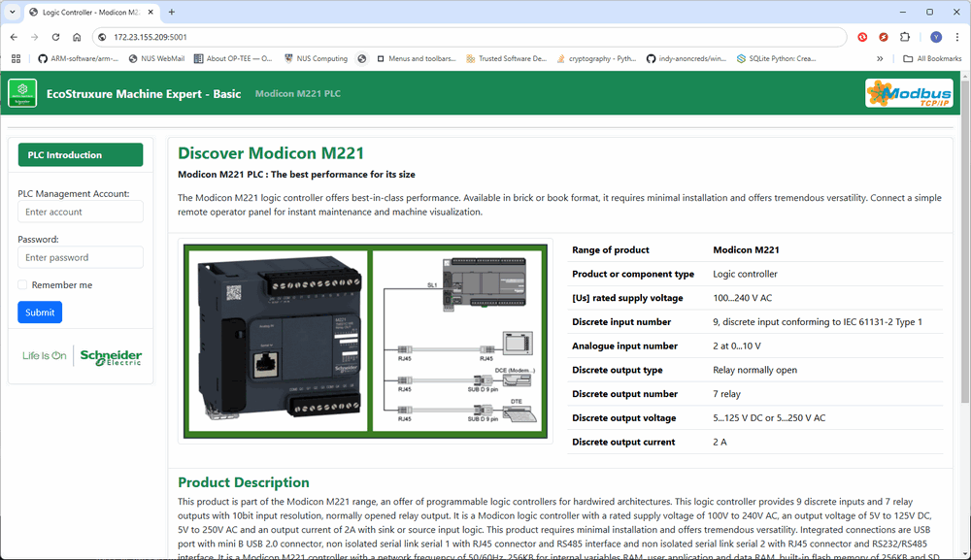The width and height of the screenshot is (971, 560).
Task: Open cryptography - Pyth... bookmark
Action: [x=596, y=59]
